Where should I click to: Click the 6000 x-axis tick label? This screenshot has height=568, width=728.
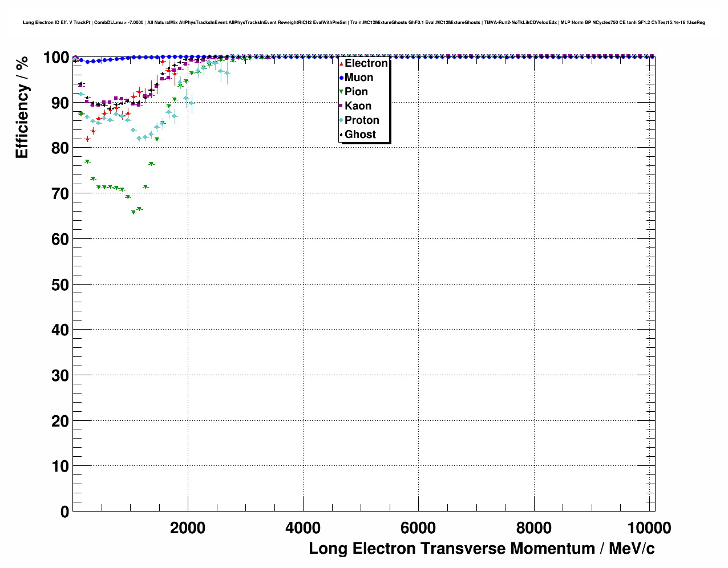(x=418, y=528)
